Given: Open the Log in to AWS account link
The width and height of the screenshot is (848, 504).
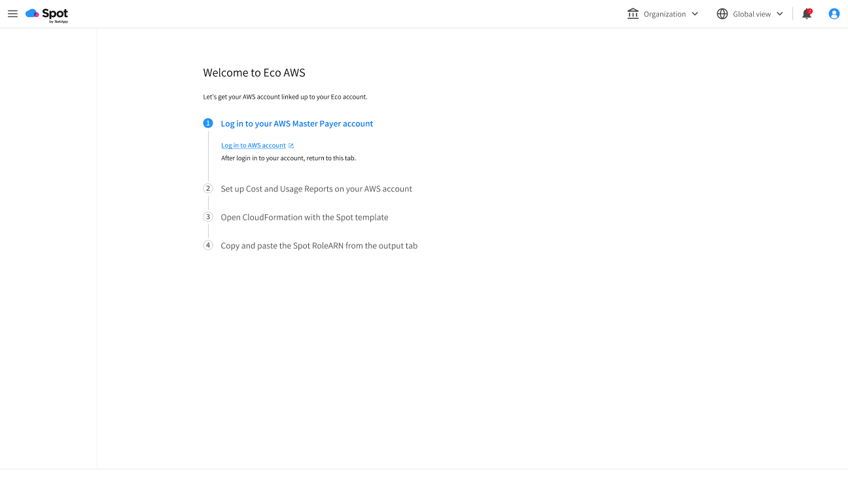Looking at the screenshot, I should (x=253, y=145).
